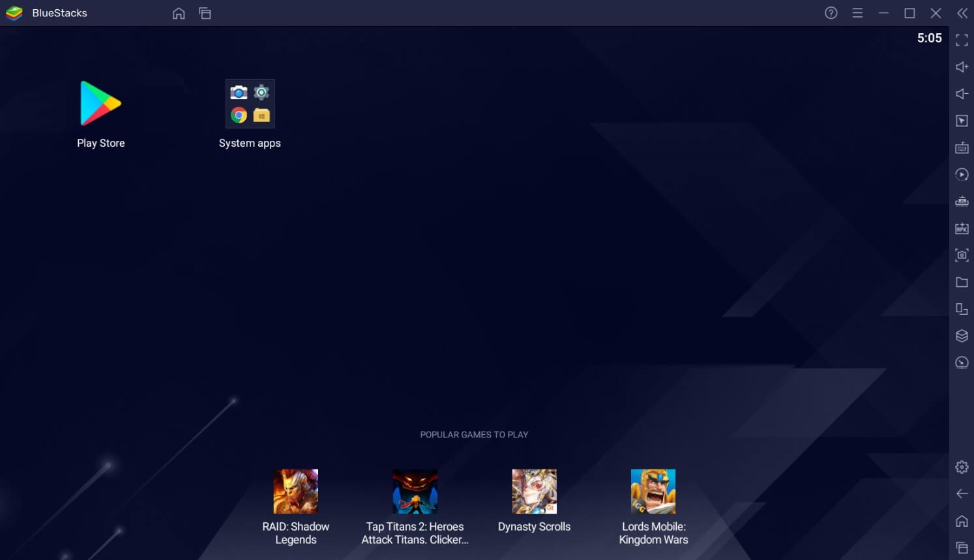Take a screenshot using the sidebar camera icon
The image size is (974, 560).
point(962,255)
